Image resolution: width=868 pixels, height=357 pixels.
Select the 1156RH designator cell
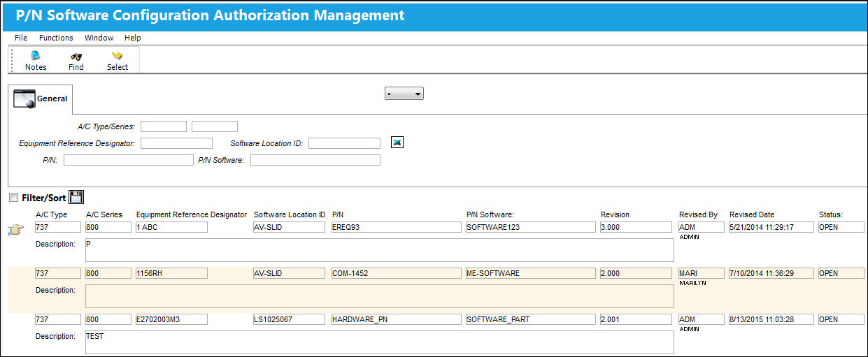pyautogui.click(x=172, y=273)
